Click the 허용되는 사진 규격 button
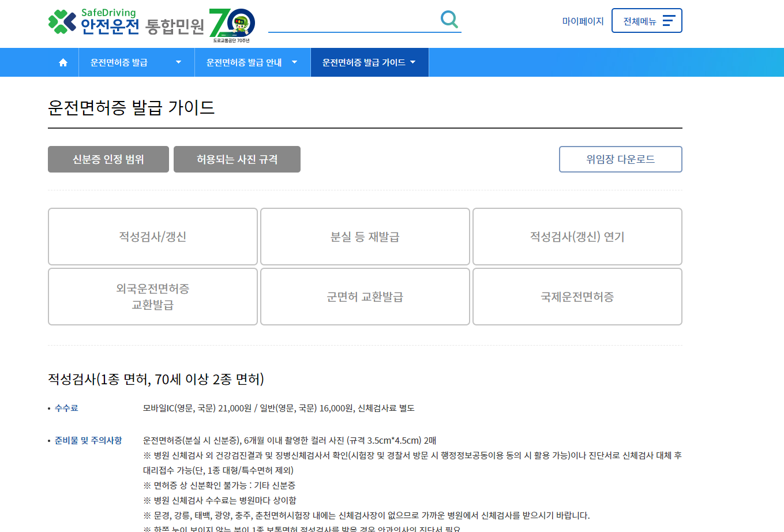Viewport: 784px width, 532px height. coord(237,159)
